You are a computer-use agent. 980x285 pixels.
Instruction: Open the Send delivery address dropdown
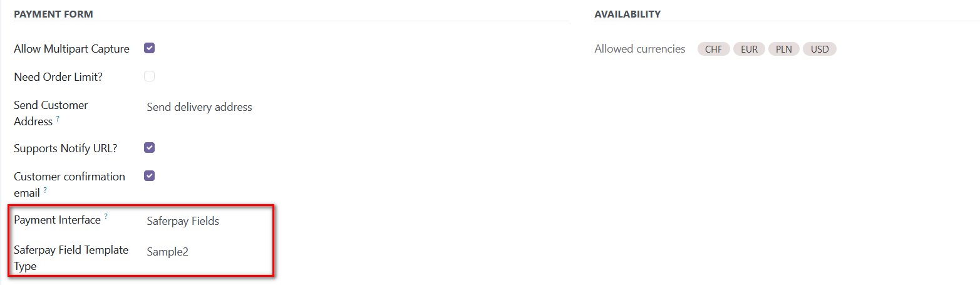[x=199, y=107]
